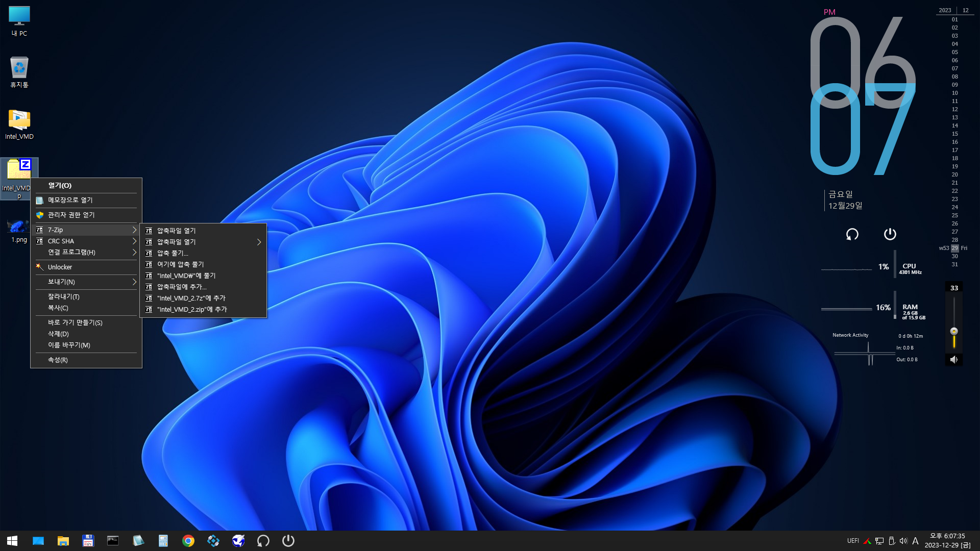Select "Intel_VMD\"에 풀기 in 7-Zip submenu
The width and height of the screenshot is (980, 551).
[x=203, y=275]
